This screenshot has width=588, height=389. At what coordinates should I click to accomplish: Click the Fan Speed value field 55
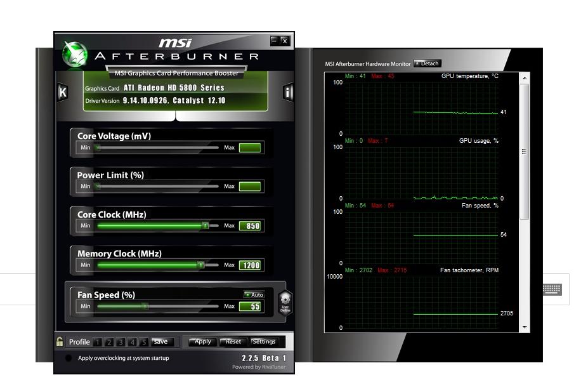pos(250,307)
